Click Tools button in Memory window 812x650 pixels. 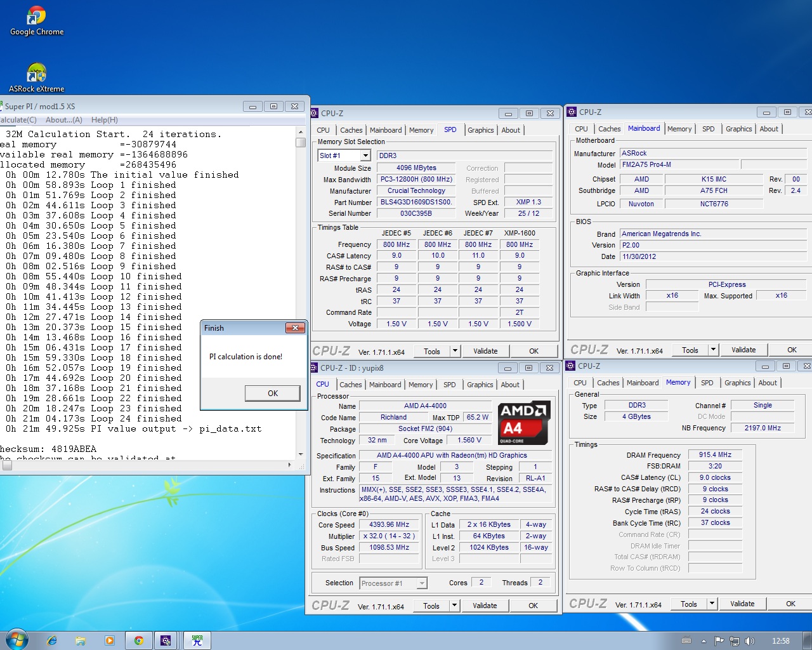pos(689,604)
